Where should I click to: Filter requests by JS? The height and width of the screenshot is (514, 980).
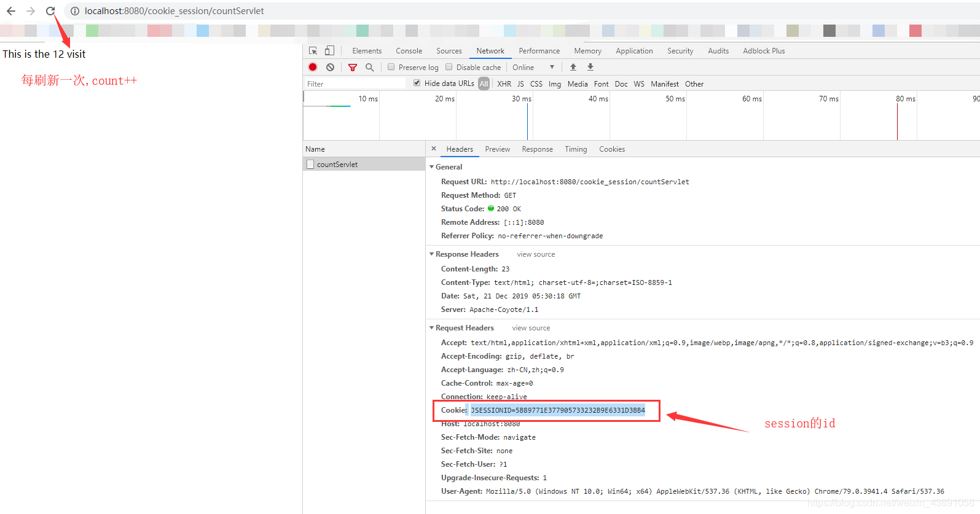520,84
